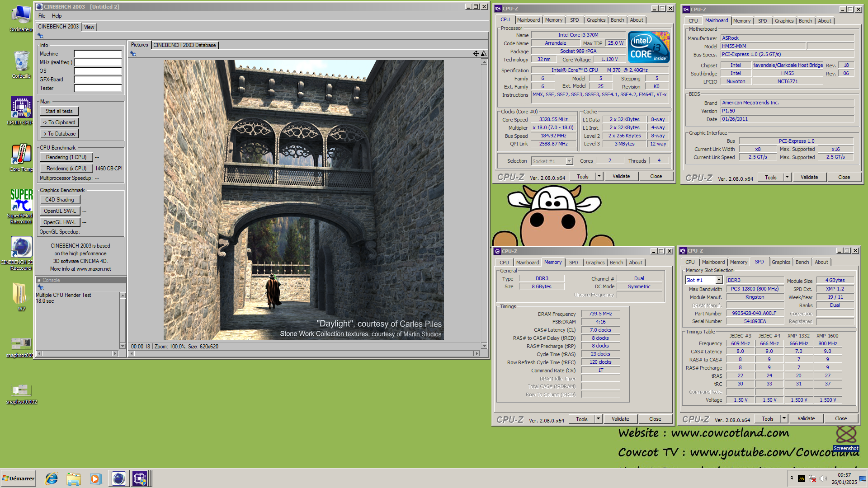Click the Tools button in CPU-Z SPD window
This screenshot has height=488, width=868.
click(768, 418)
